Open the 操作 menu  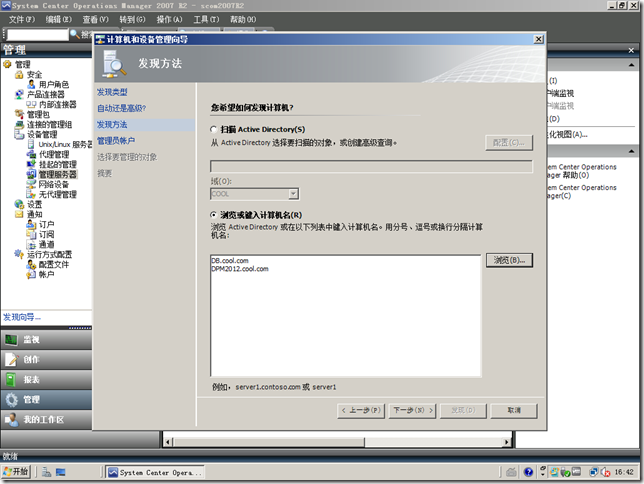click(x=169, y=19)
